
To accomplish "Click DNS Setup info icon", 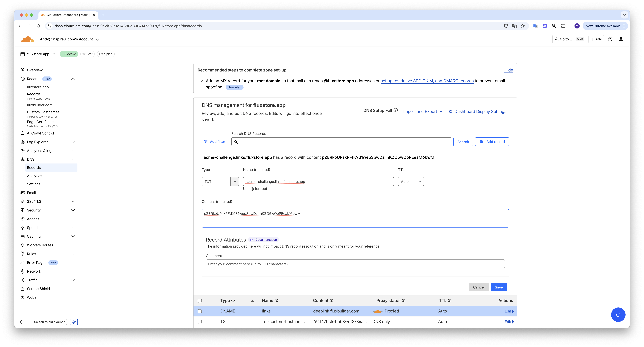I will click(395, 110).
